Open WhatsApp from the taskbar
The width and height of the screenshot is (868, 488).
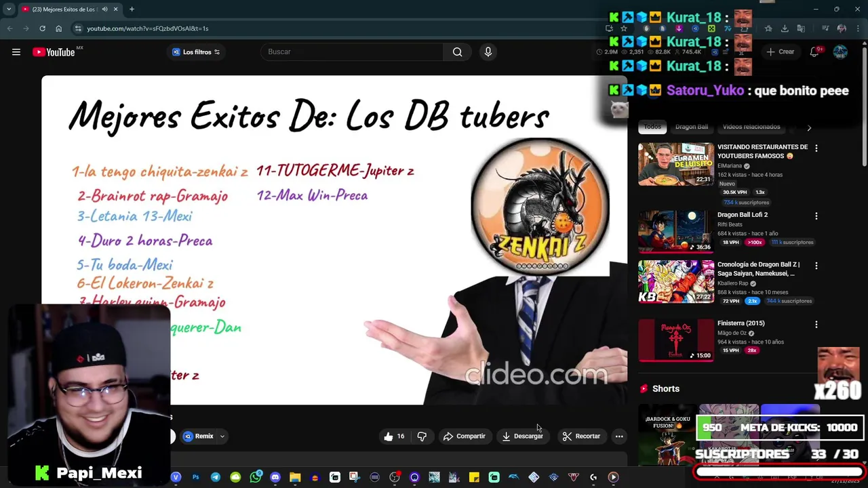coord(256,477)
